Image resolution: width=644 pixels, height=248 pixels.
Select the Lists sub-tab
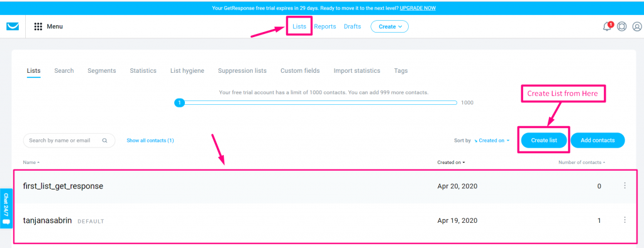point(34,71)
